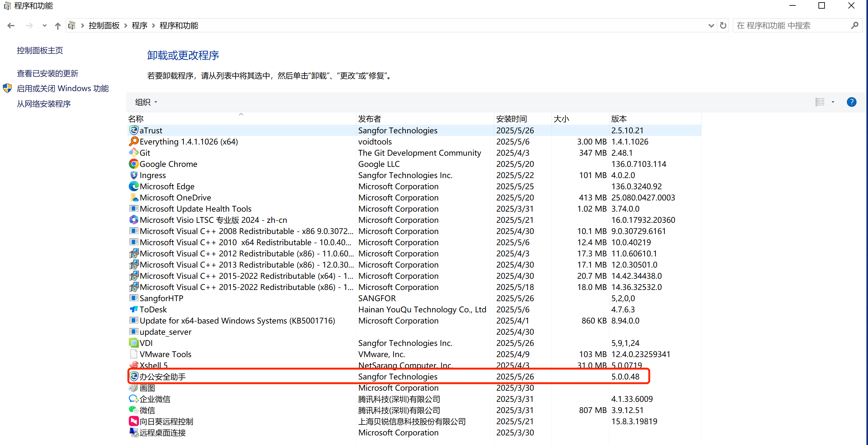Open 查看已安装的更新 link
The width and height of the screenshot is (868, 445).
(48, 74)
